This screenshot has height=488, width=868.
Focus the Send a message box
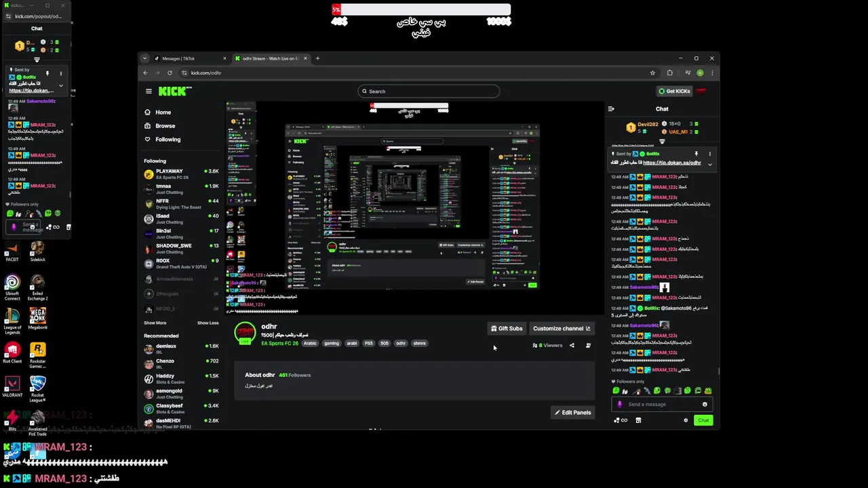pyautogui.click(x=661, y=405)
